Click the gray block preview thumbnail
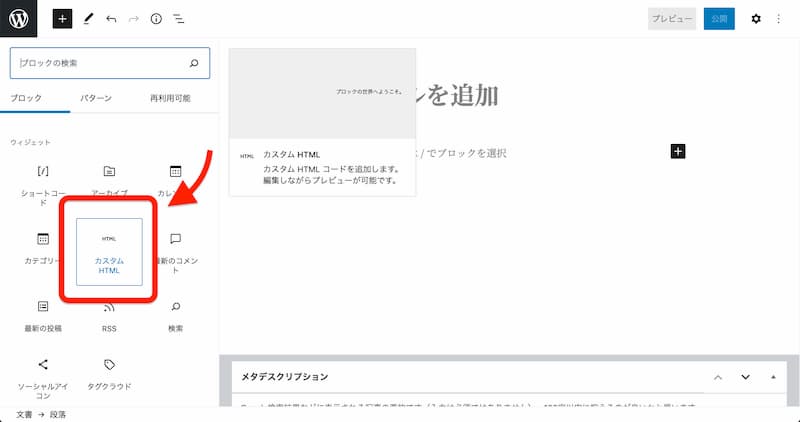This screenshot has height=422, width=800. tap(322, 93)
